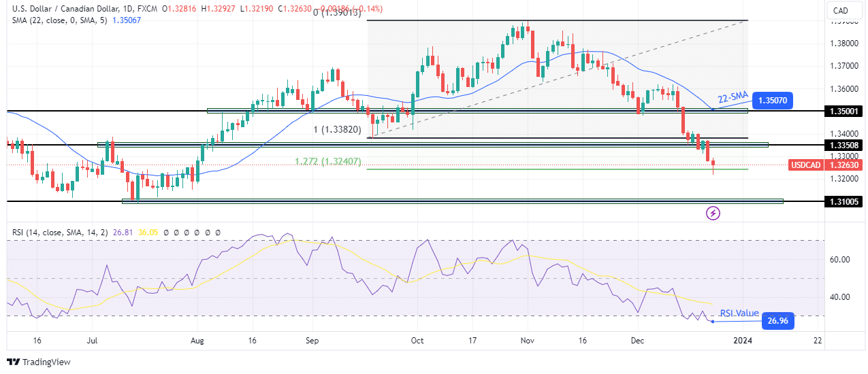Select the 1.31005 horizontal line label

843,202
